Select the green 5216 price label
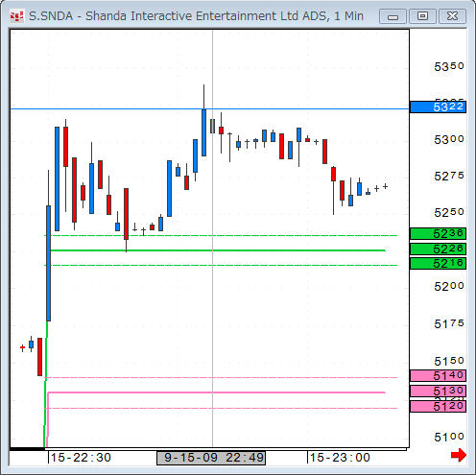476x475 pixels. pyautogui.click(x=438, y=263)
